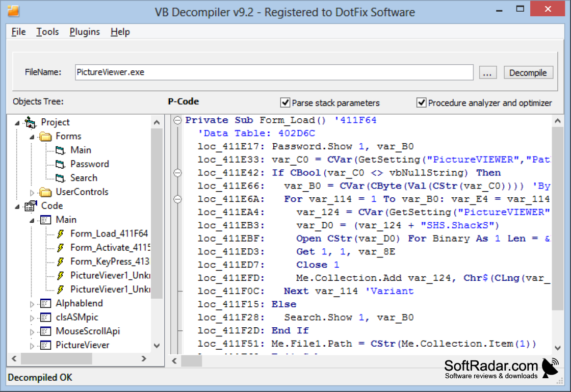Collapse the Forms folder node
Image resolution: width=571 pixels, height=392 pixels.
coord(32,137)
